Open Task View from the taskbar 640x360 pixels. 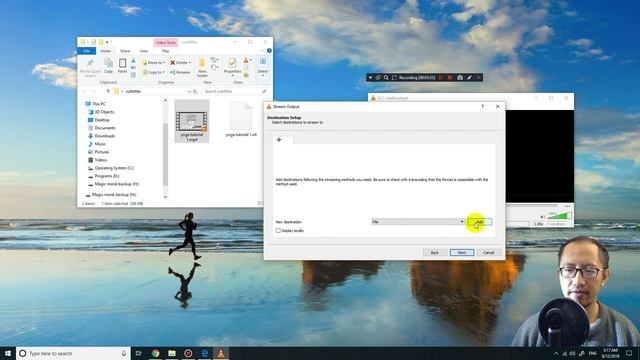point(139,353)
